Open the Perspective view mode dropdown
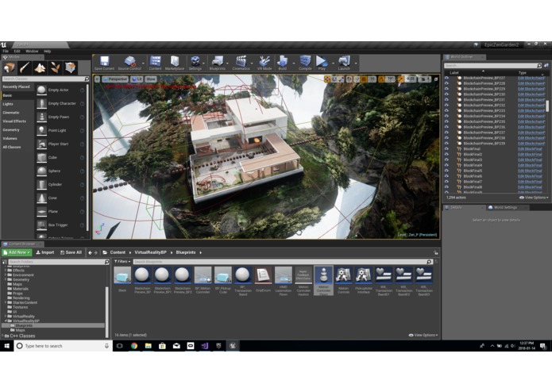This screenshot has width=552, height=392. (x=115, y=79)
